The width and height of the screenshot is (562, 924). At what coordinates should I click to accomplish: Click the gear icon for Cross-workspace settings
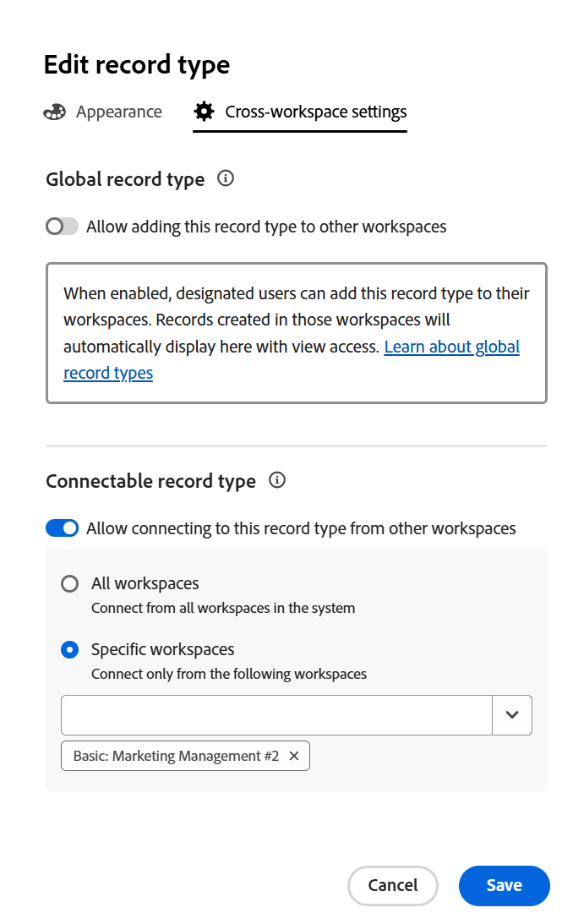coord(203,111)
